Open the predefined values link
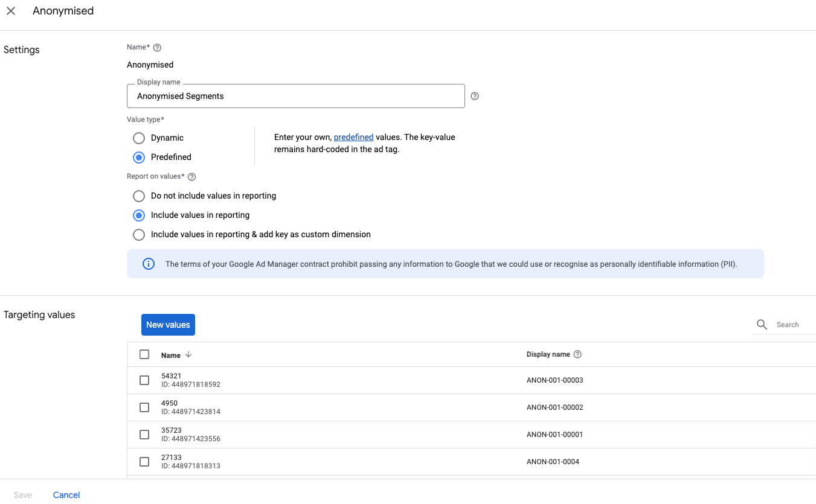Image resolution: width=816 pixels, height=504 pixels. click(354, 137)
